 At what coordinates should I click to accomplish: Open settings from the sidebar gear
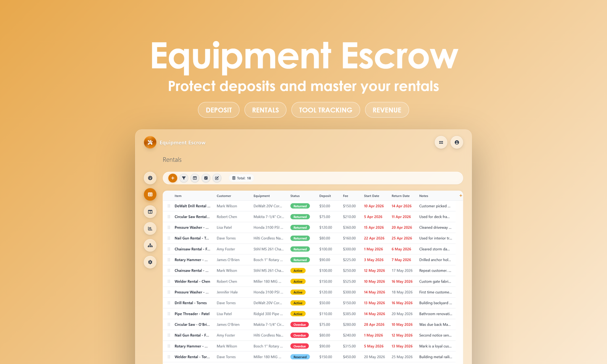(x=150, y=262)
